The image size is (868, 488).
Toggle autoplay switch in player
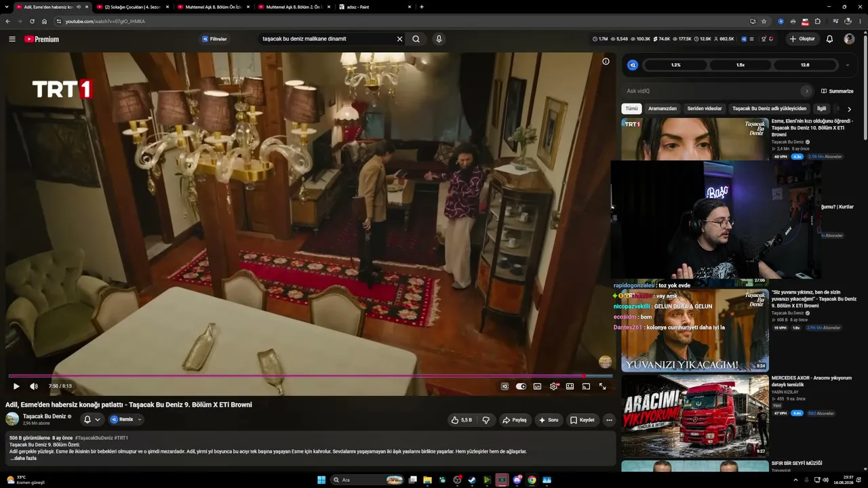coord(521,386)
